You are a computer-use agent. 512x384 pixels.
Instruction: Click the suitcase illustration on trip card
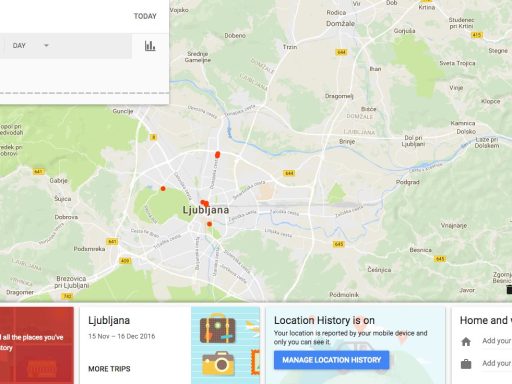coord(217,329)
